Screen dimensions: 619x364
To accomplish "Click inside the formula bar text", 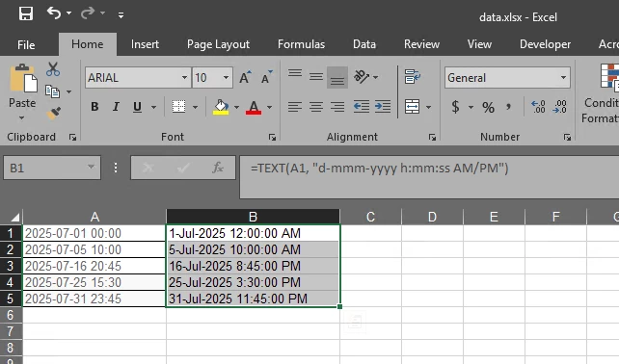I will click(x=379, y=169).
